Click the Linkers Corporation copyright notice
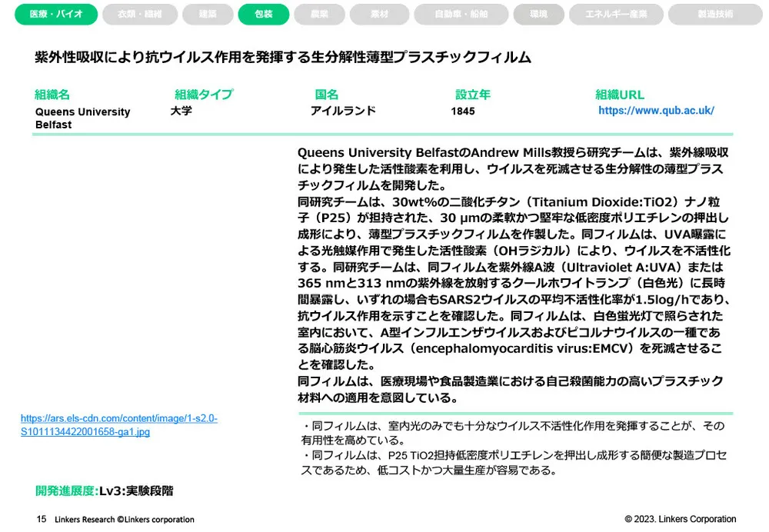769x532 pixels. point(682,519)
